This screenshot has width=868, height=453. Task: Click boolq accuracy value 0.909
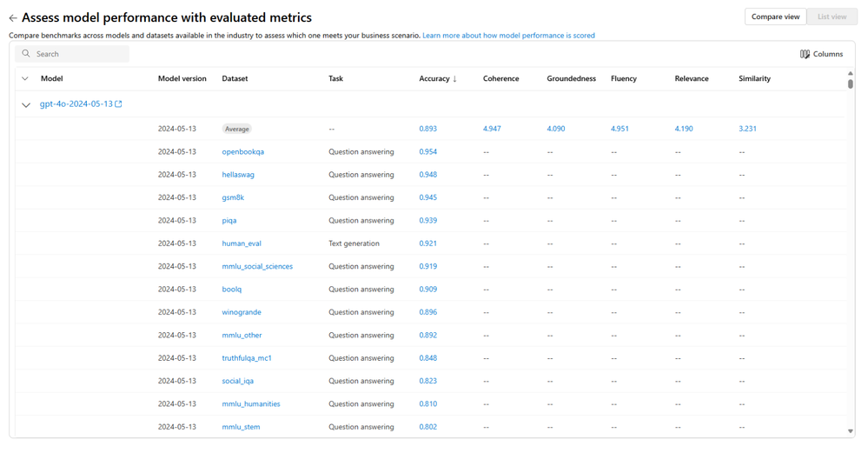[x=427, y=290]
